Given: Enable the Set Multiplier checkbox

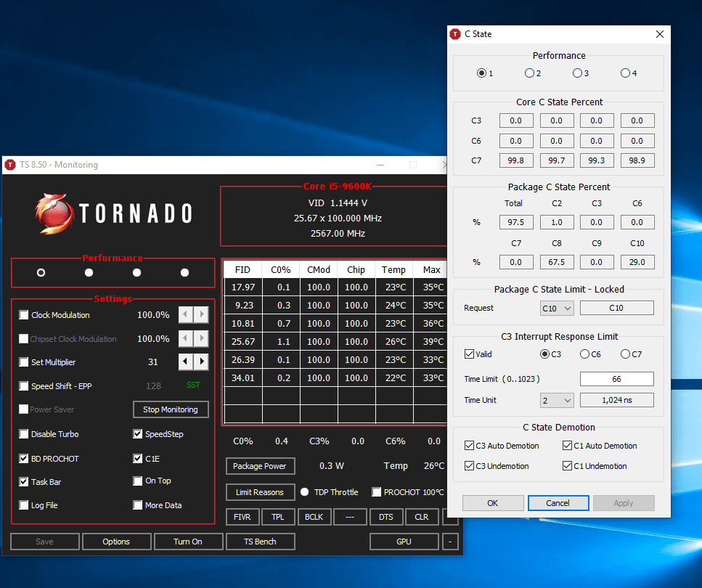Looking at the screenshot, I should (x=24, y=362).
